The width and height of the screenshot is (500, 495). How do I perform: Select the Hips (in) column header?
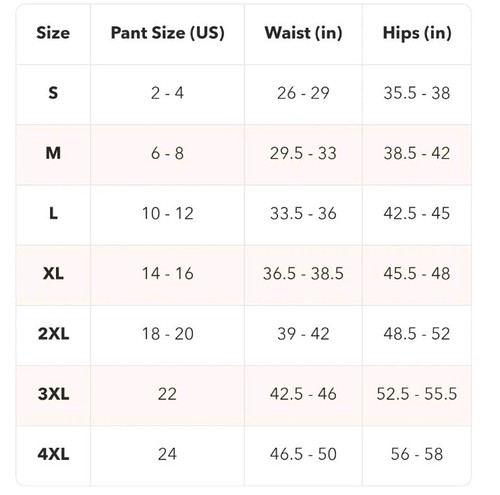pos(417,33)
